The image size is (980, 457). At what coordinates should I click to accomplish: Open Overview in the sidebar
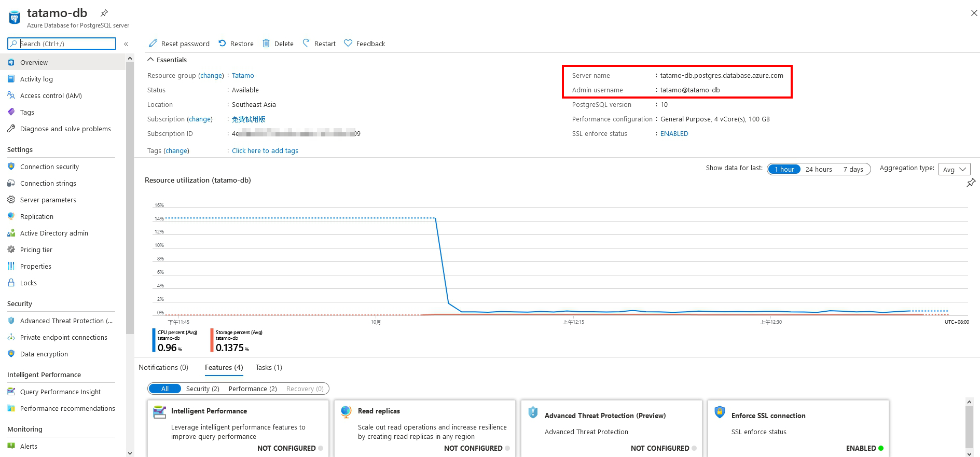(x=63, y=62)
